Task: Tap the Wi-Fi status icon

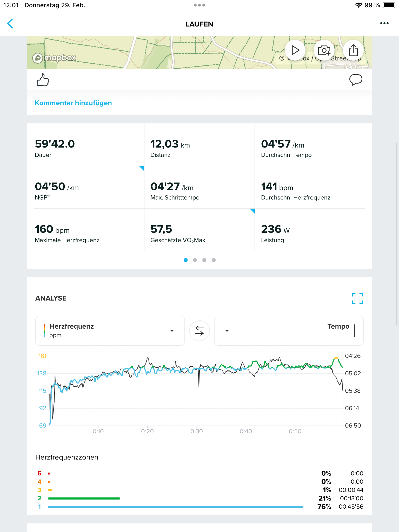Action: coord(358,5)
